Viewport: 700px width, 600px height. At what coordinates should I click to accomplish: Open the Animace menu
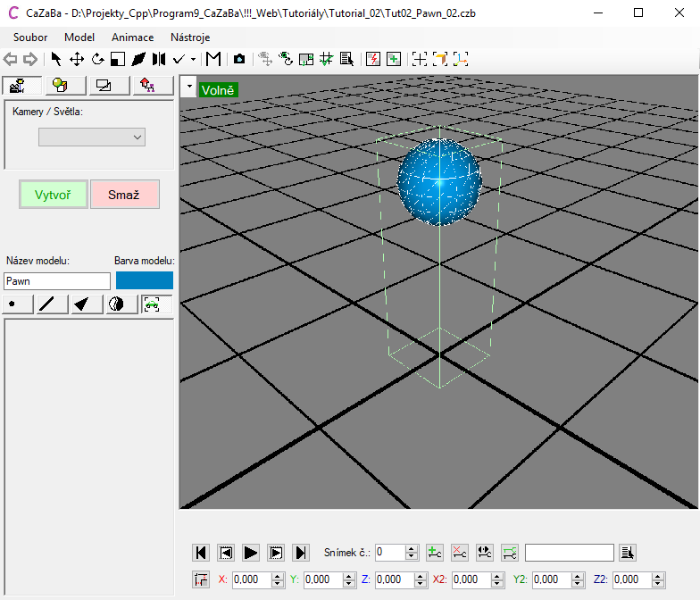pos(132,37)
